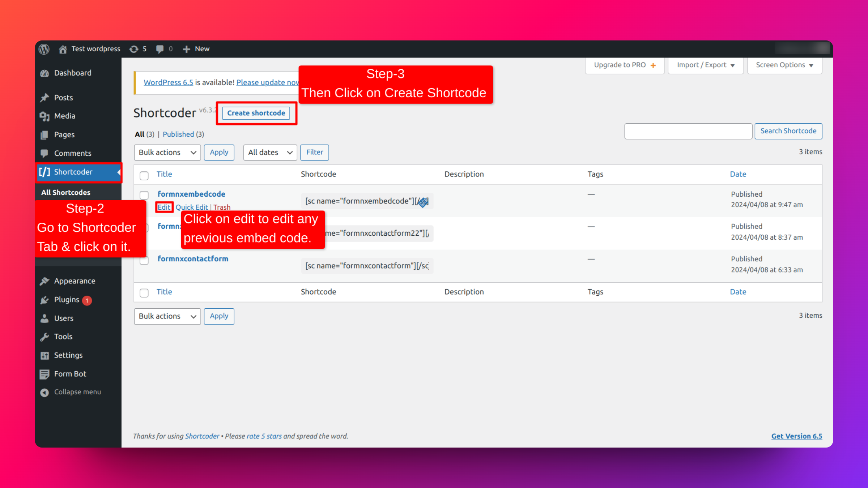
Task: Click the Media icon in sidebar
Action: (44, 116)
